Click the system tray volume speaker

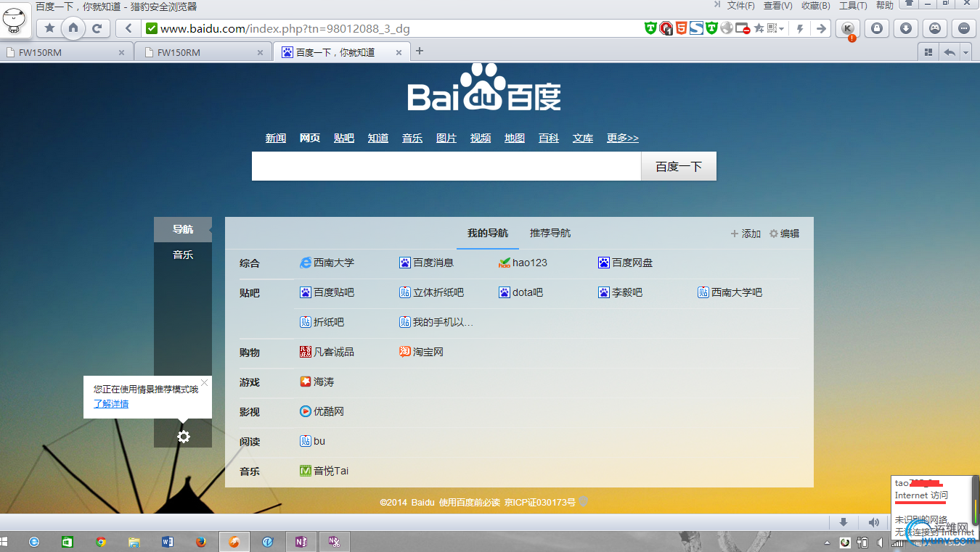pos(880,542)
